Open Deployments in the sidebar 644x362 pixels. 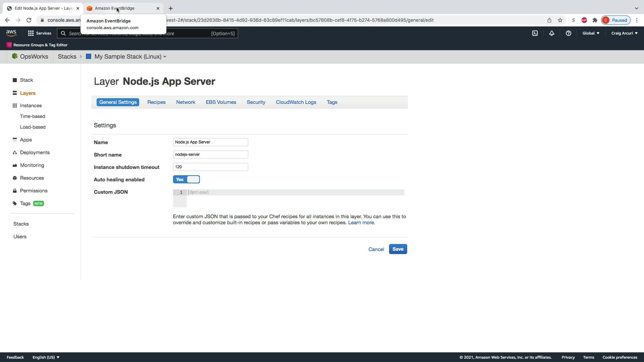coord(35,153)
